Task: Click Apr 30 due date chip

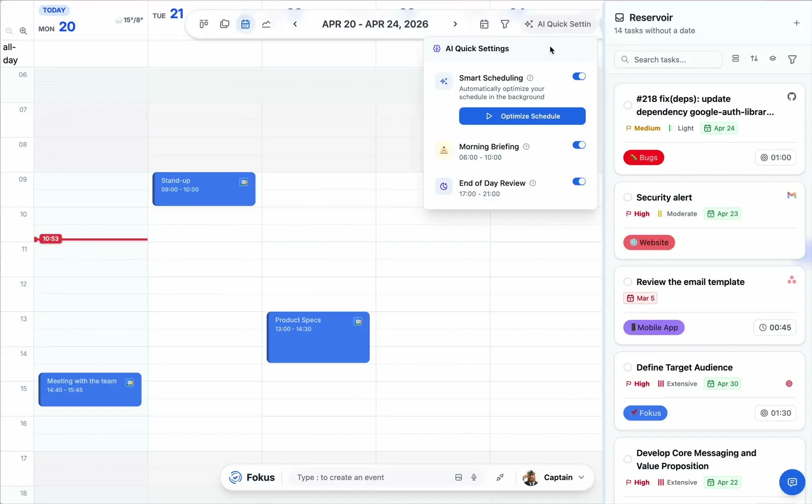Action: 723,384
